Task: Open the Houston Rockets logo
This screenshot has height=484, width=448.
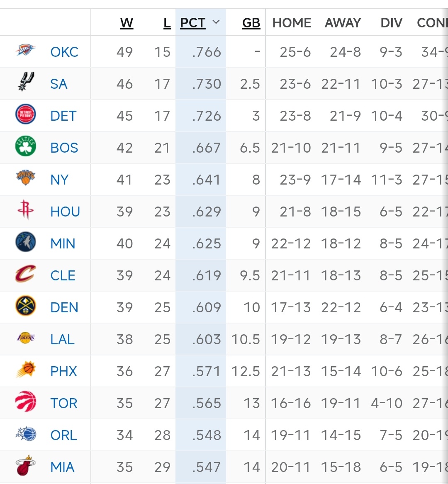Action: coord(26,209)
